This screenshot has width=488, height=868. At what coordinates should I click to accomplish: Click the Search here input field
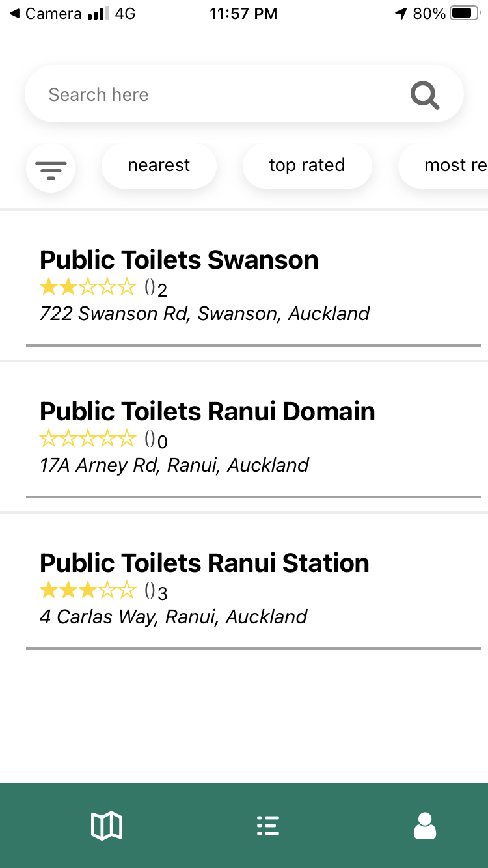pos(215,95)
